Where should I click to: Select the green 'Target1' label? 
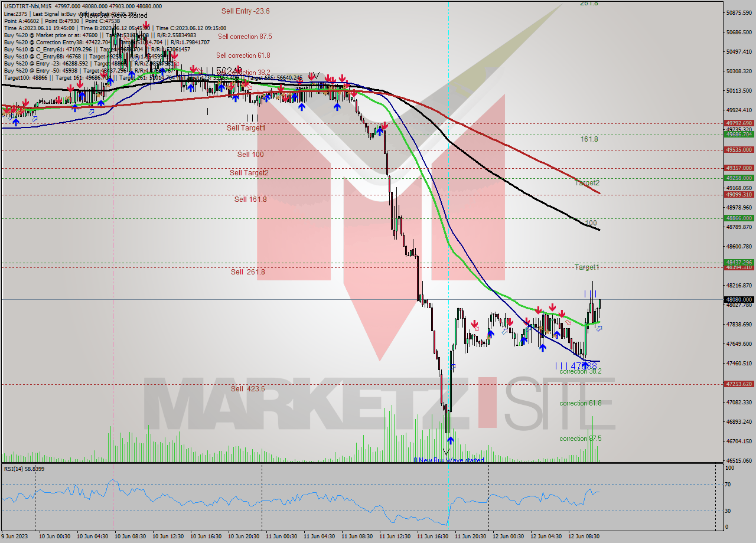[587, 267]
